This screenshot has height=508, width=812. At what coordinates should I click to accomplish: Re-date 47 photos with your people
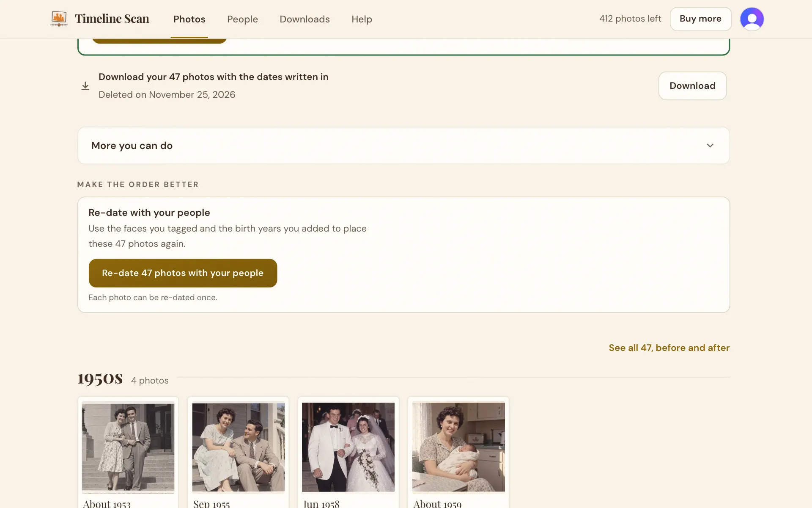pos(183,273)
